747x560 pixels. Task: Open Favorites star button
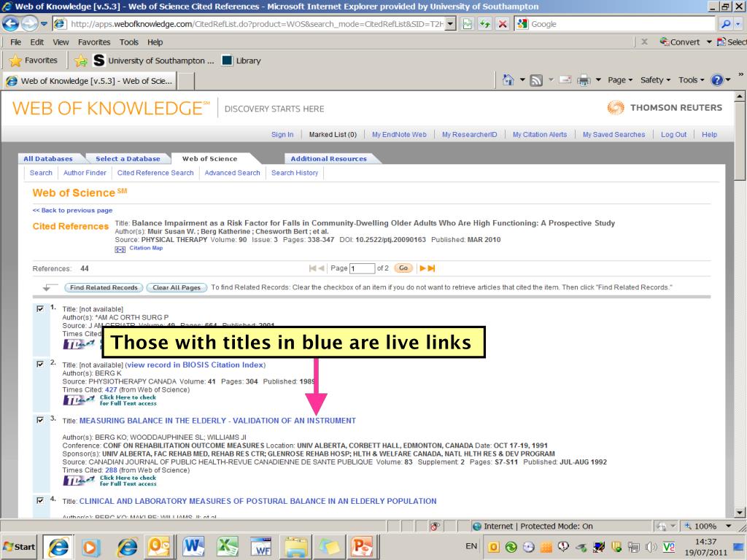coord(34,61)
